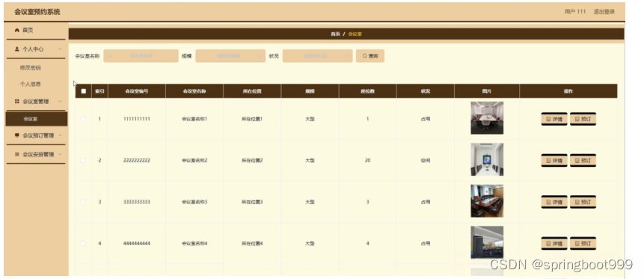Click the icon beside 会议预订管理
This screenshot has height=279, width=644.
17,135
